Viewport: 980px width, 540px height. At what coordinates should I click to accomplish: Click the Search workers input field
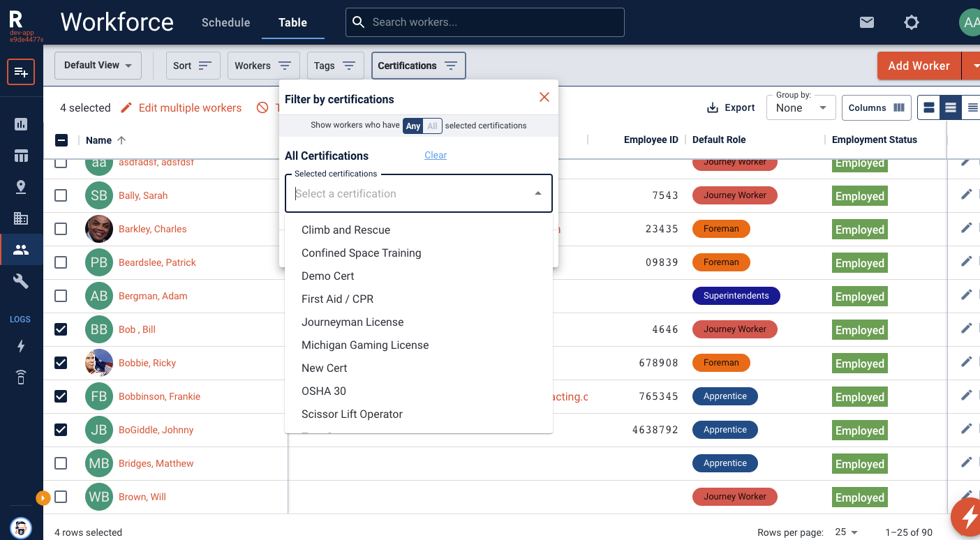coord(485,22)
